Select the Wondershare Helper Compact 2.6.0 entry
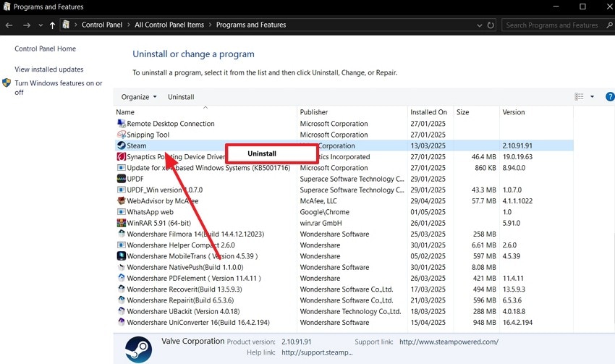Image resolution: width=615 pixels, height=364 pixels. 344,245
